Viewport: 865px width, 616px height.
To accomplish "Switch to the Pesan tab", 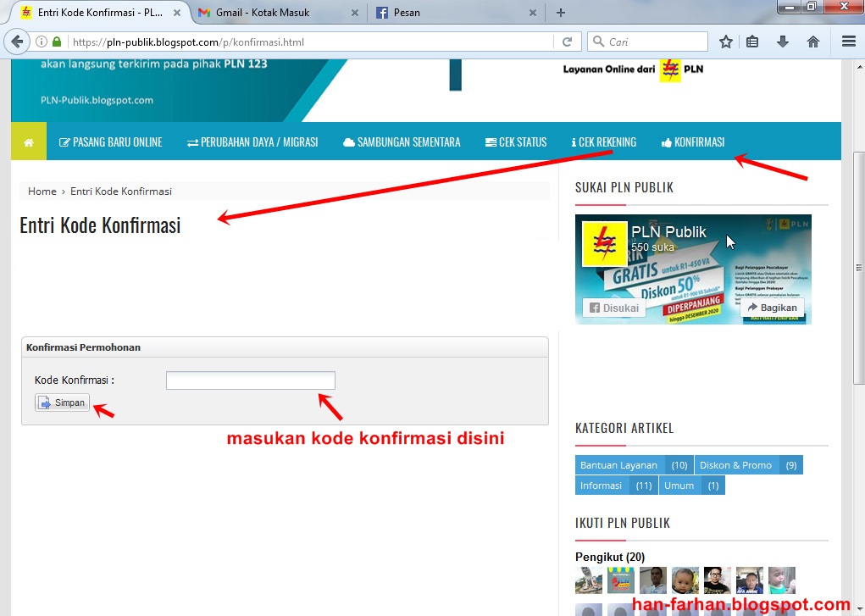I will [x=439, y=13].
